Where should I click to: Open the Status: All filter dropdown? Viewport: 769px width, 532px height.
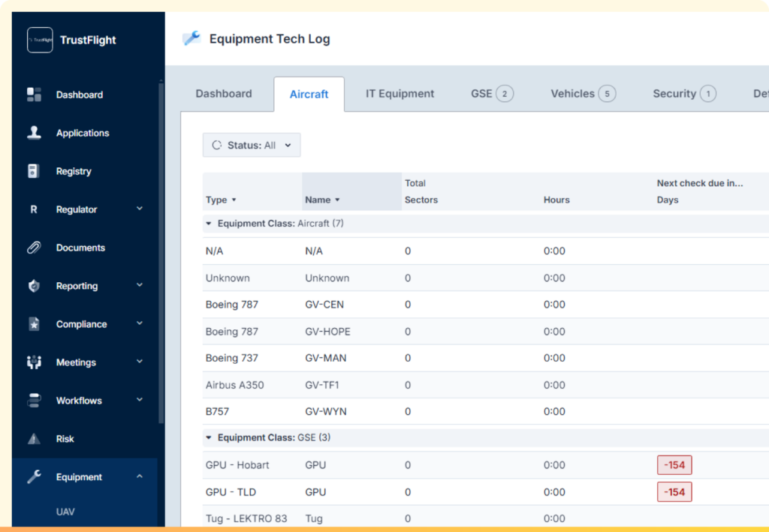tap(251, 145)
